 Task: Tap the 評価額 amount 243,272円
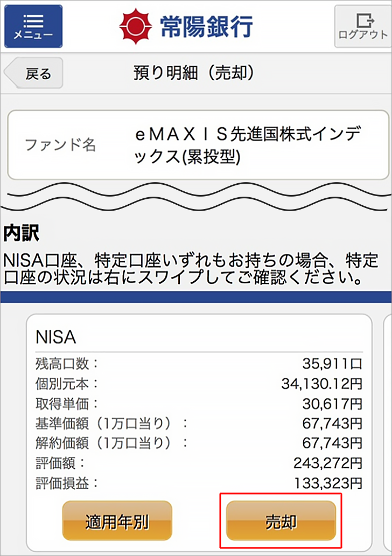coord(327,463)
